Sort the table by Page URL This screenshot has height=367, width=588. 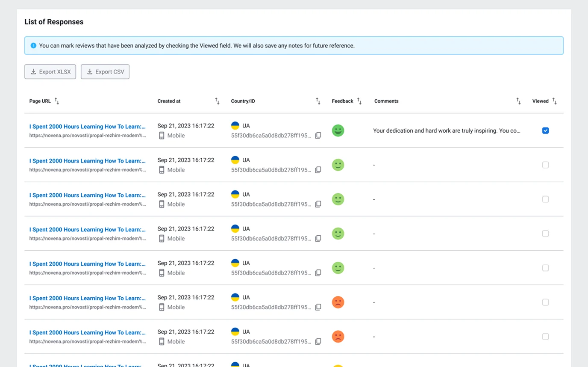(57, 101)
